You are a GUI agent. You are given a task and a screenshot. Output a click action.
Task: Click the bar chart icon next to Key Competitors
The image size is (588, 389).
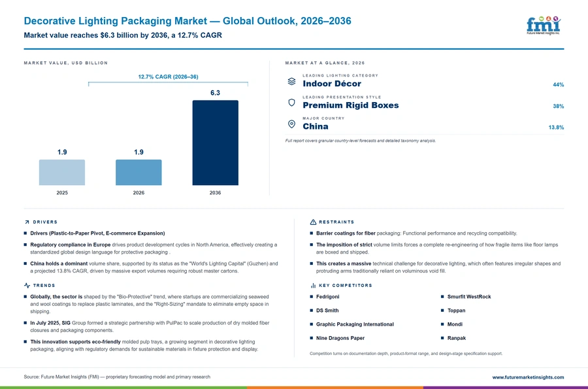[313, 286]
